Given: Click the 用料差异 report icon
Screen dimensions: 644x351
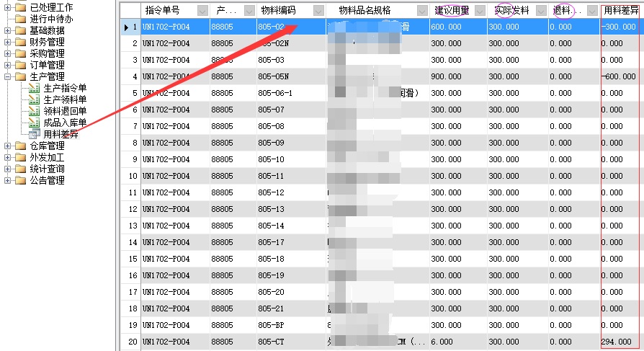Looking at the screenshot, I should 33,134.
